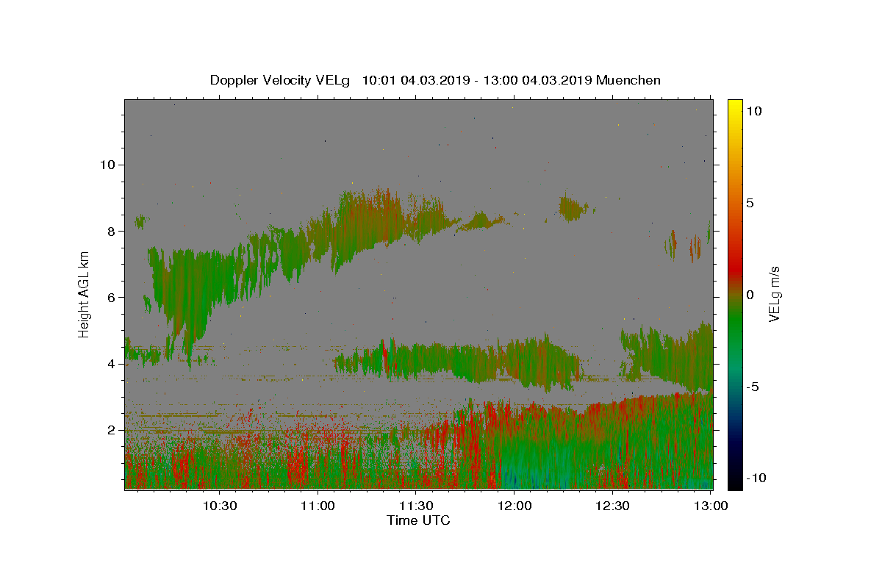The width and height of the screenshot is (882, 588).
Task: Click the 10:30 time tick label
Action: 219,506
